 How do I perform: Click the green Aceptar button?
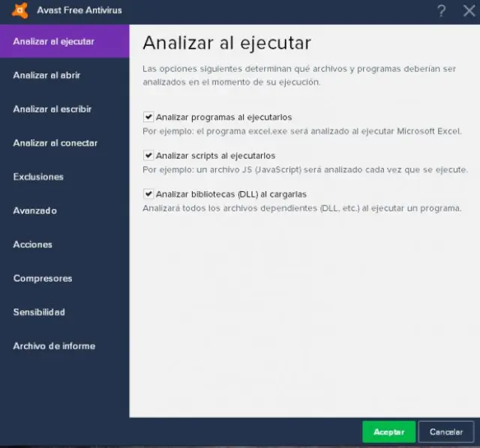click(x=388, y=432)
